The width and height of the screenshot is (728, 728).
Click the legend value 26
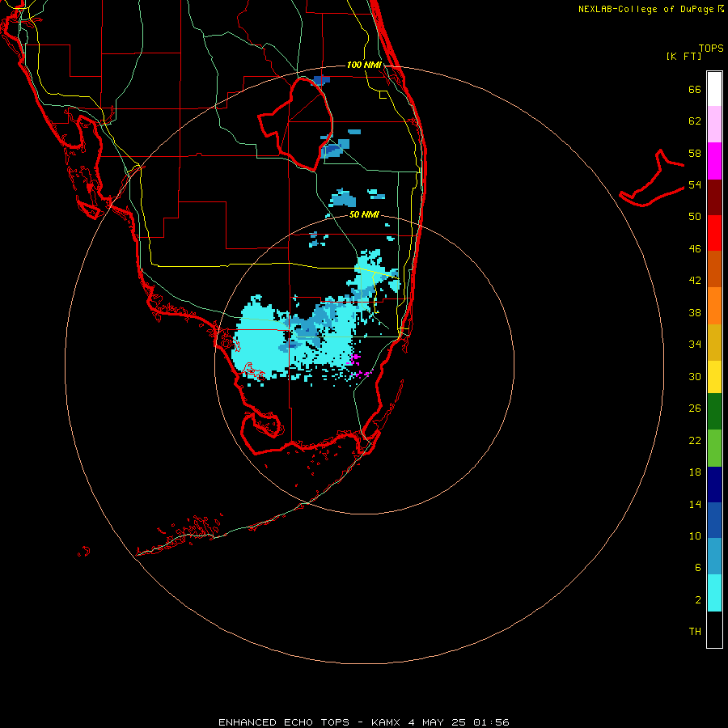coord(695,408)
